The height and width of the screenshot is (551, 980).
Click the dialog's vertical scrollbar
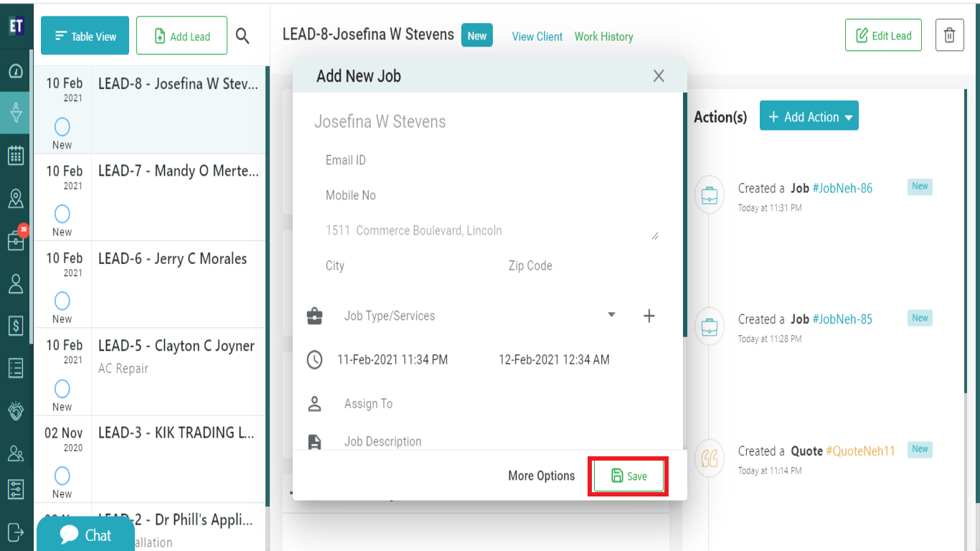[684, 215]
